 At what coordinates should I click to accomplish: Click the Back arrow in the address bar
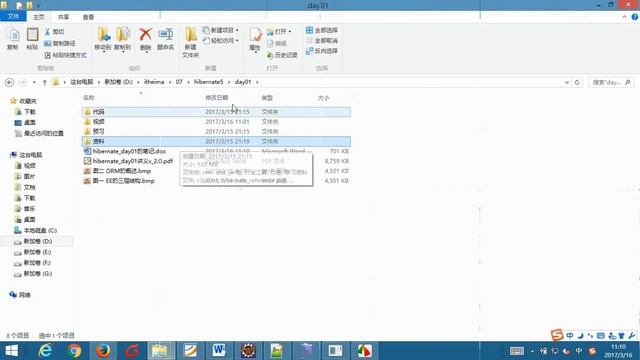point(9,82)
